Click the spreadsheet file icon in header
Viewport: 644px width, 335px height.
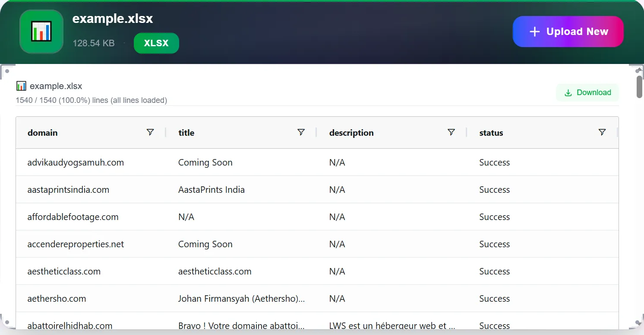(x=41, y=32)
